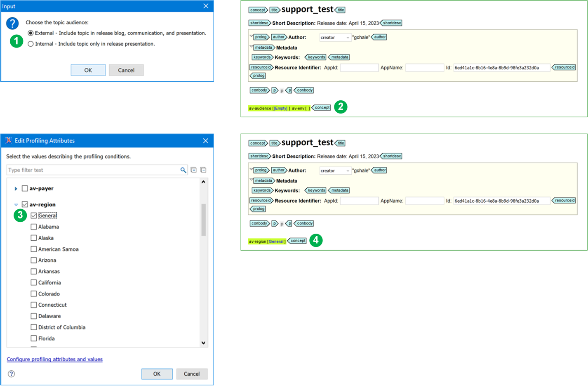Screen dimensions: 588x386
Task: Click the AppId field in the av-audience editor panel
Action: click(x=359, y=68)
